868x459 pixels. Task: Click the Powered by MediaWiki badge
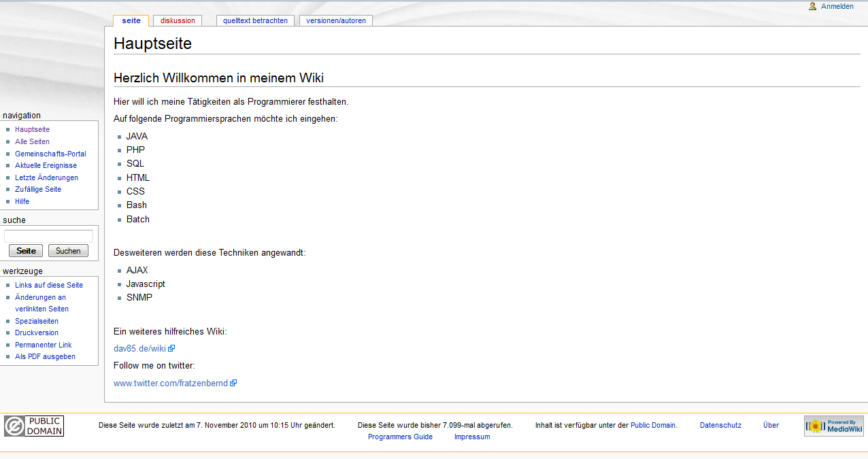[x=833, y=426]
